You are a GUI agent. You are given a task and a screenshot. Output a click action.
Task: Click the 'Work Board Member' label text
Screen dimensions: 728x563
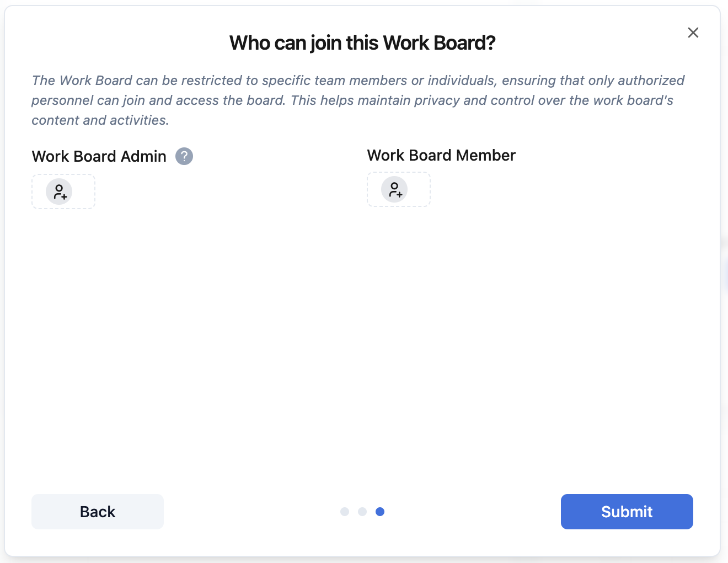tap(441, 155)
